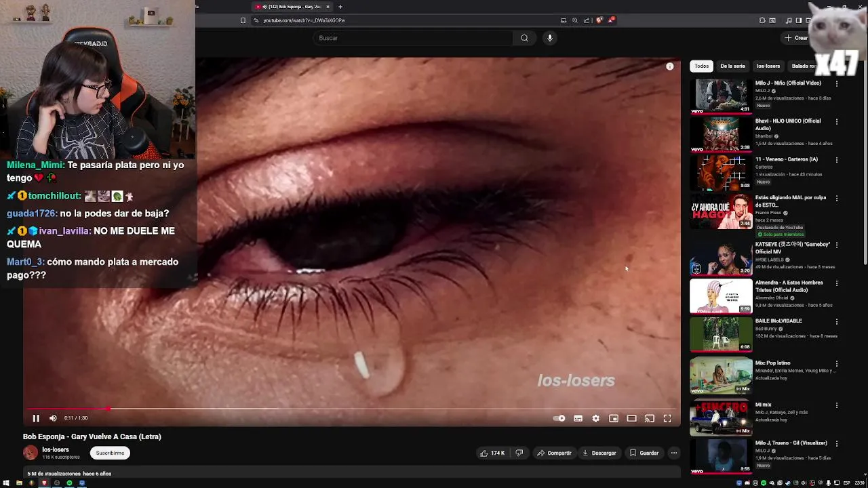Open options for Mix: Pop latino
Screen dimensions: 868x488
(837, 364)
